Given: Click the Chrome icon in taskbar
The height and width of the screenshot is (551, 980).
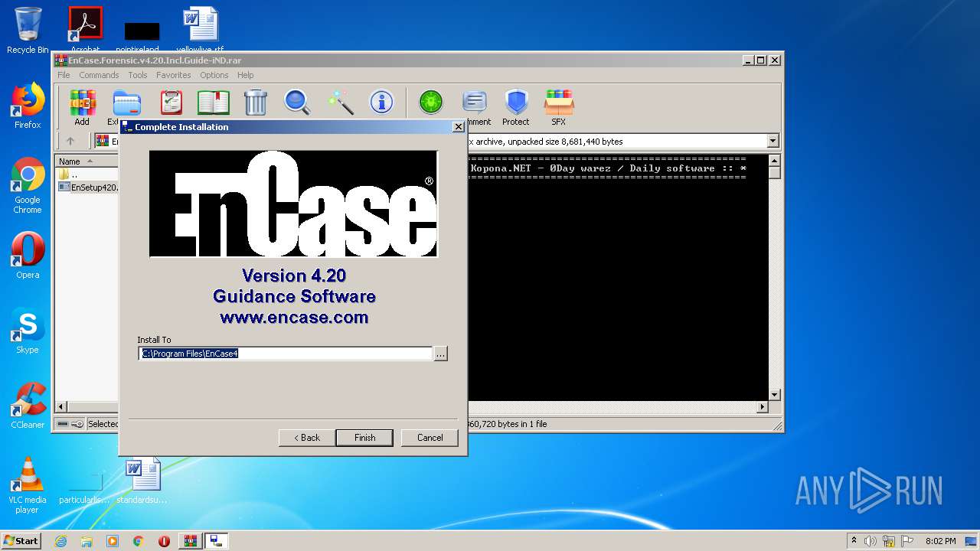Looking at the screenshot, I should 139,541.
